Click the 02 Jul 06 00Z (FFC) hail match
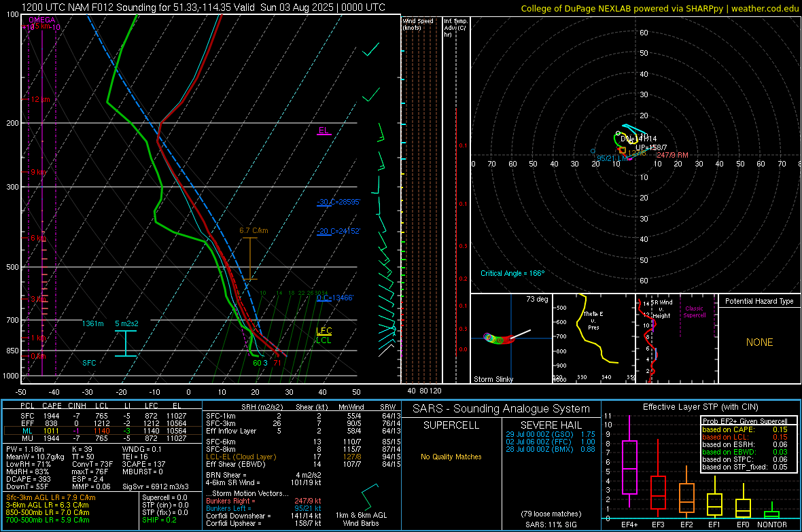The height and width of the screenshot is (532, 802). pyautogui.click(x=551, y=442)
